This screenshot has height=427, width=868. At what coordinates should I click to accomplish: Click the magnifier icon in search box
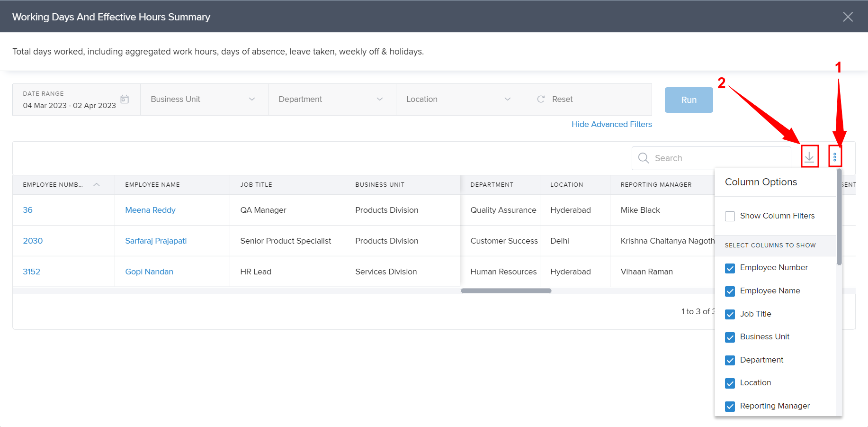[x=643, y=158]
